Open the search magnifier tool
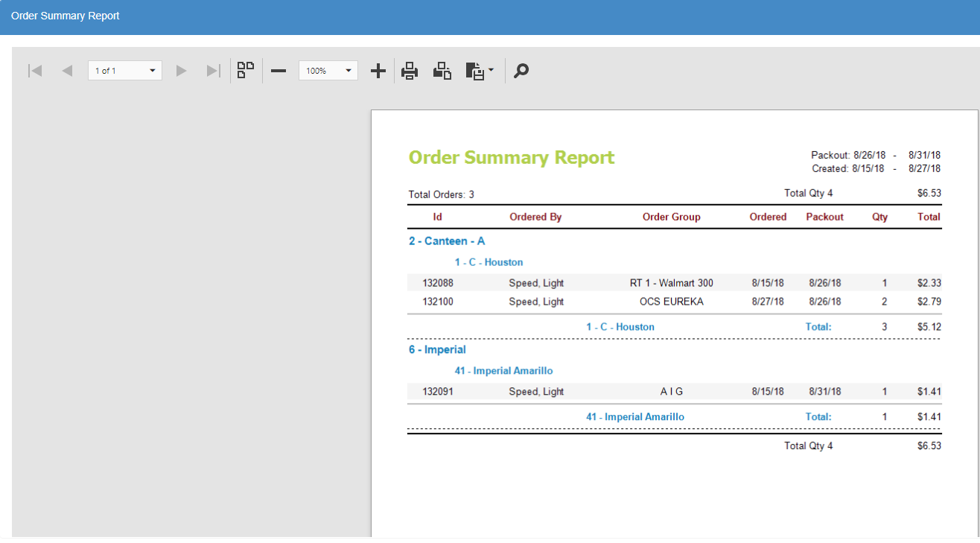The image size is (980, 543). pyautogui.click(x=521, y=71)
